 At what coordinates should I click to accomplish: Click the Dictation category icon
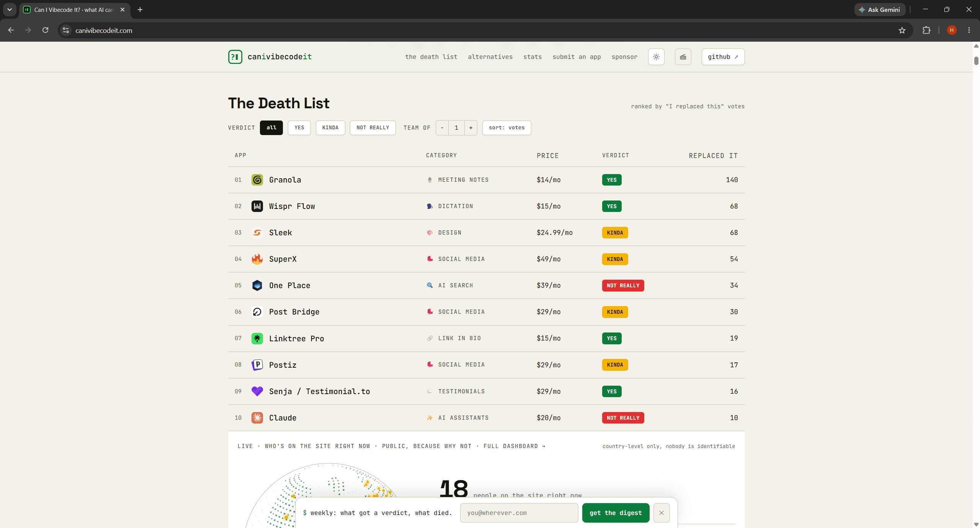(430, 206)
